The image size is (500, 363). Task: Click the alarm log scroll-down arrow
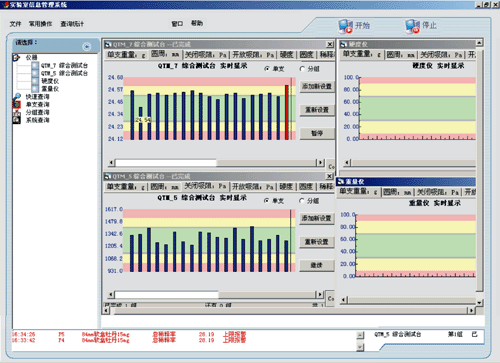pos(360,347)
